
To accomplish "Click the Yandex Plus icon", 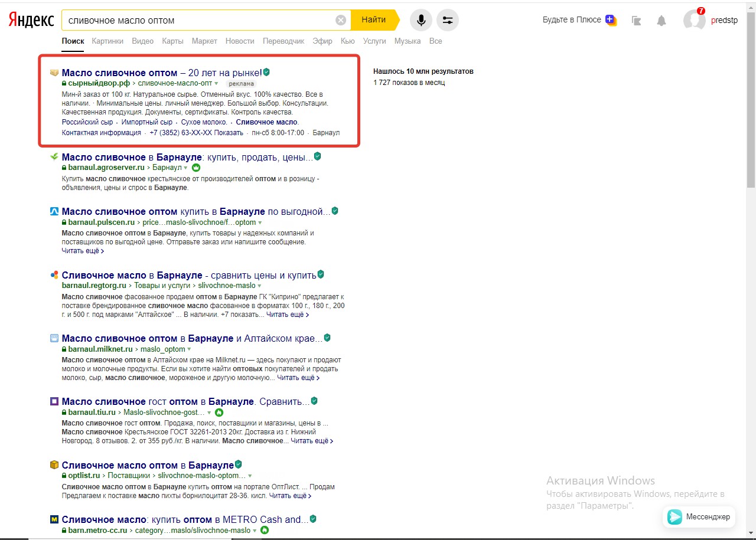I will tap(611, 20).
